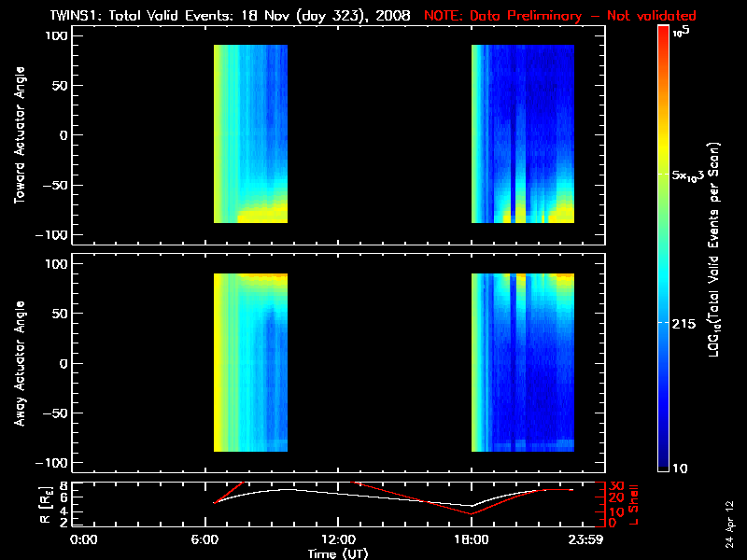This screenshot has height=560, width=747.
Task: Select the "5x10³" color bar label
Action: pyautogui.click(x=691, y=175)
